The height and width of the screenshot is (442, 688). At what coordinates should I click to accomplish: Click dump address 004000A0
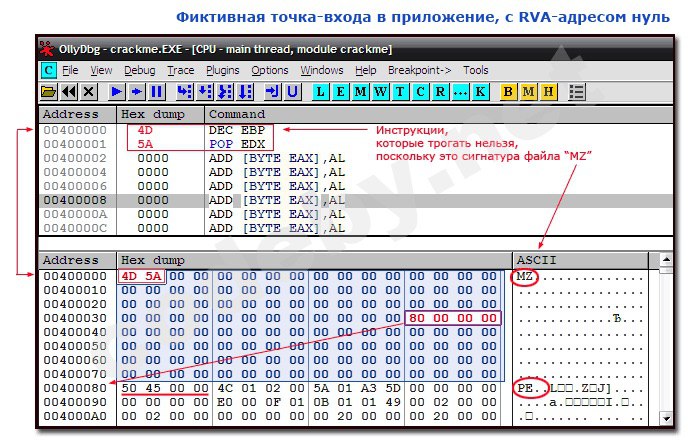(x=75, y=416)
